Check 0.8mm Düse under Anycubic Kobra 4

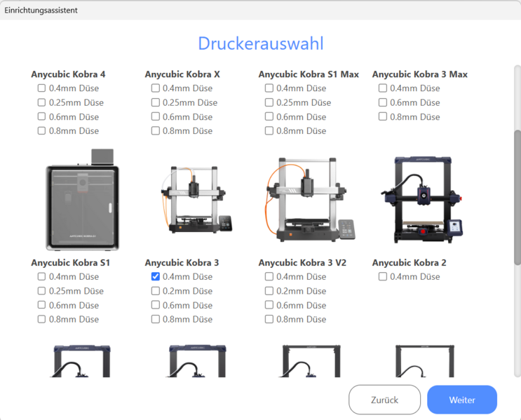41,130
